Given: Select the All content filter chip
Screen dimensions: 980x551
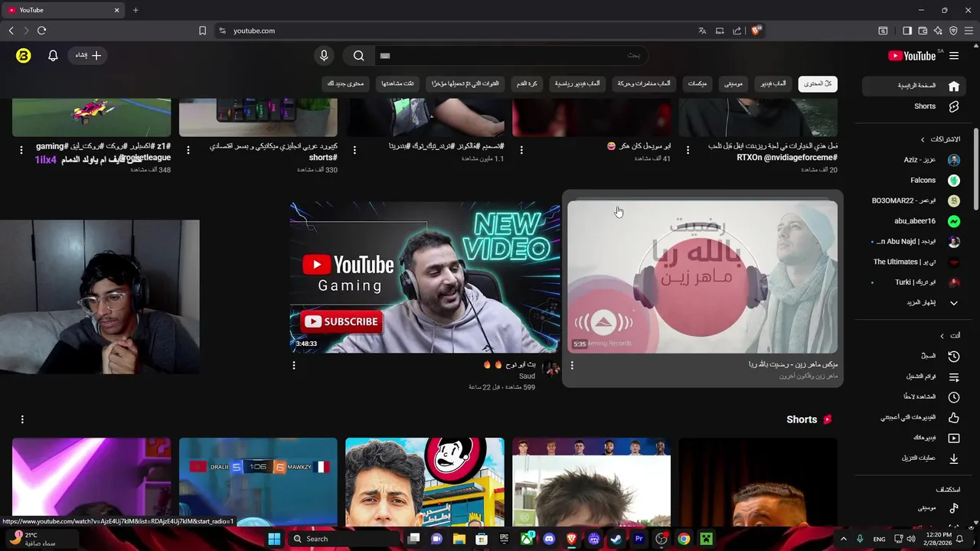Looking at the screenshot, I should (x=818, y=83).
